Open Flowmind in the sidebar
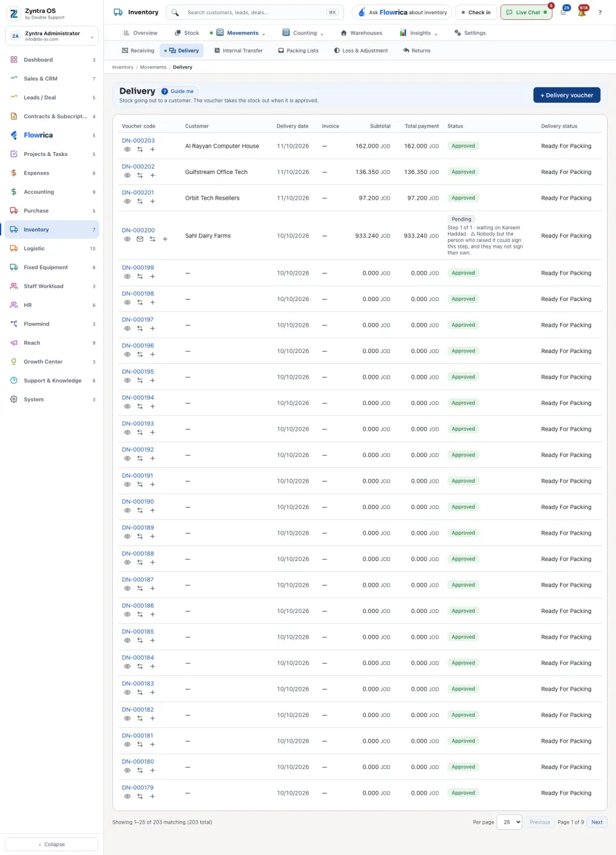Image resolution: width=616 pixels, height=855 pixels. 52,324
